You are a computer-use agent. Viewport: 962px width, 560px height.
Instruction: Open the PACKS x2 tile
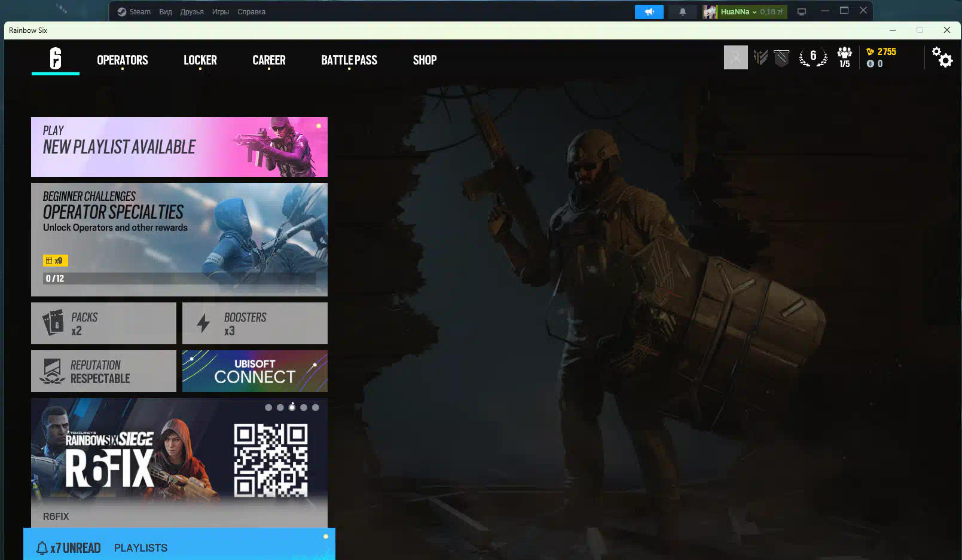click(103, 323)
